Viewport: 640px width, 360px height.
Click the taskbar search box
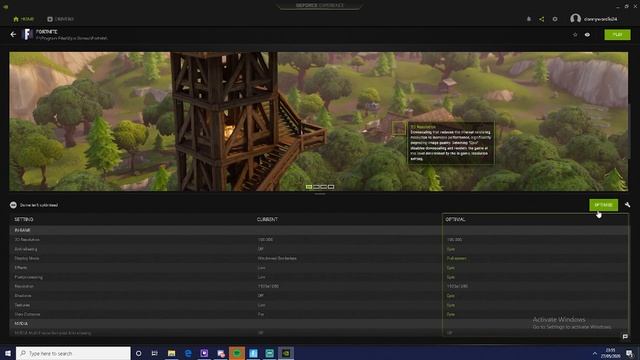tap(73, 353)
